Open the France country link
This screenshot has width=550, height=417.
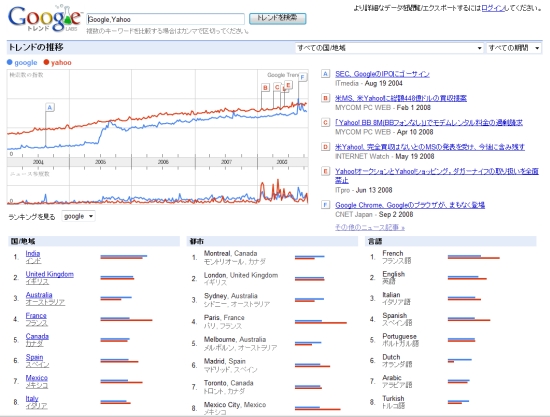pyautogui.click(x=36, y=316)
